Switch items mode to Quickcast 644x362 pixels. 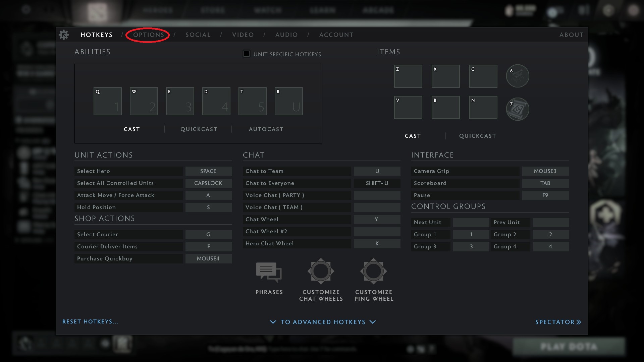point(477,136)
